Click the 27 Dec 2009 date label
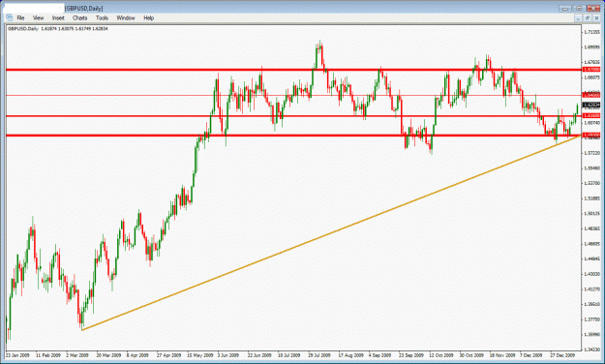Screen dimensions: 605x364 click(x=562, y=354)
